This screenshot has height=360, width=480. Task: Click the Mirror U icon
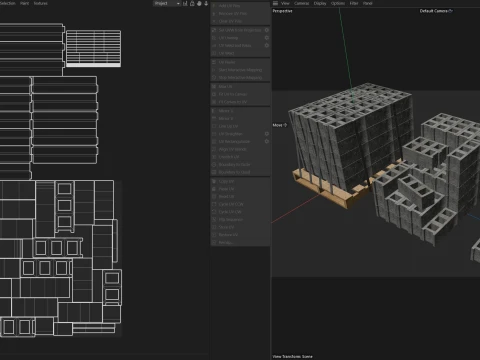(214, 111)
